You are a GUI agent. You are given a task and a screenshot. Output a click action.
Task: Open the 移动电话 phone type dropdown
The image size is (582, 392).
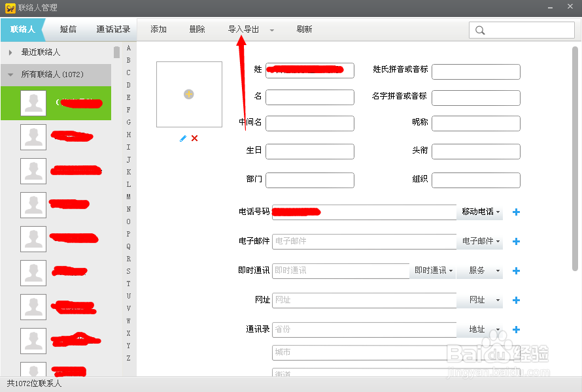(478, 212)
